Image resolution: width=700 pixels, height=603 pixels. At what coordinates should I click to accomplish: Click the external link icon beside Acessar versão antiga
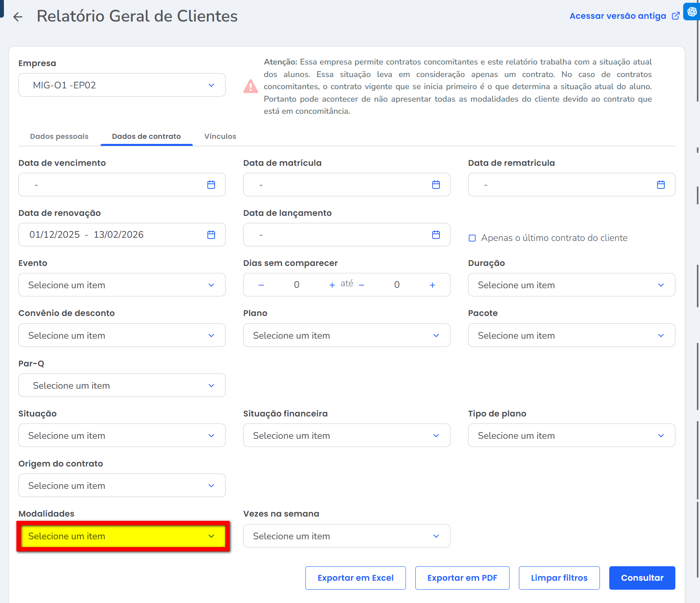[x=676, y=16]
